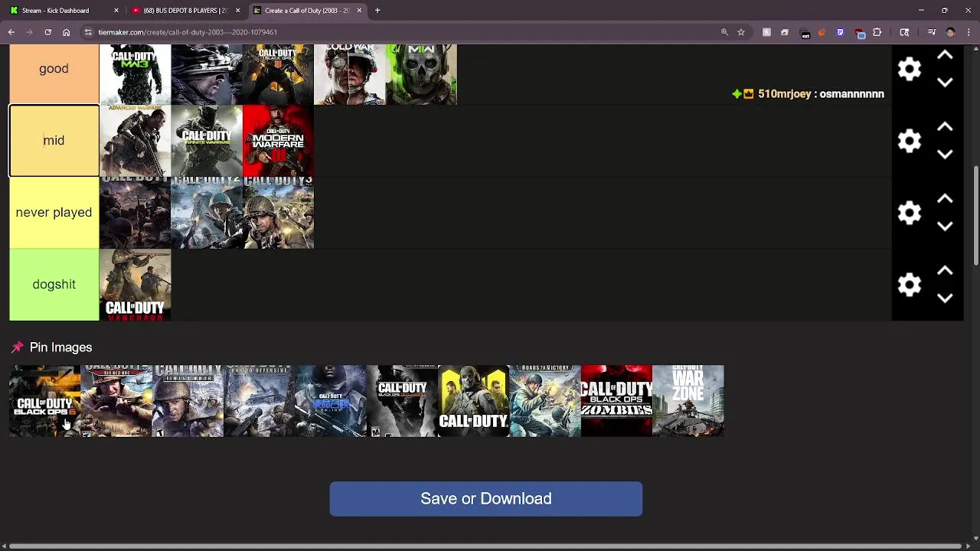Viewport: 980px width, 551px height.
Task: Pick the United Offensive cover thumbnail
Action: coord(259,401)
